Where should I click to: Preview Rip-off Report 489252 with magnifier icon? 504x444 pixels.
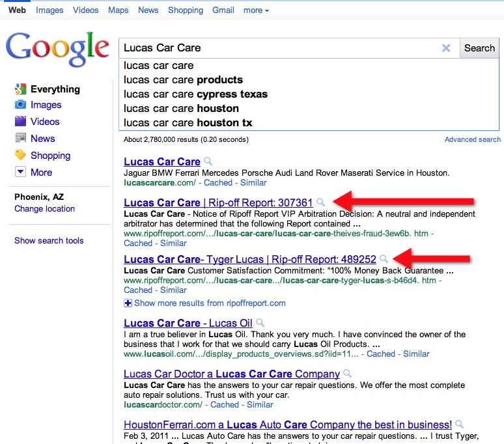coord(384,258)
